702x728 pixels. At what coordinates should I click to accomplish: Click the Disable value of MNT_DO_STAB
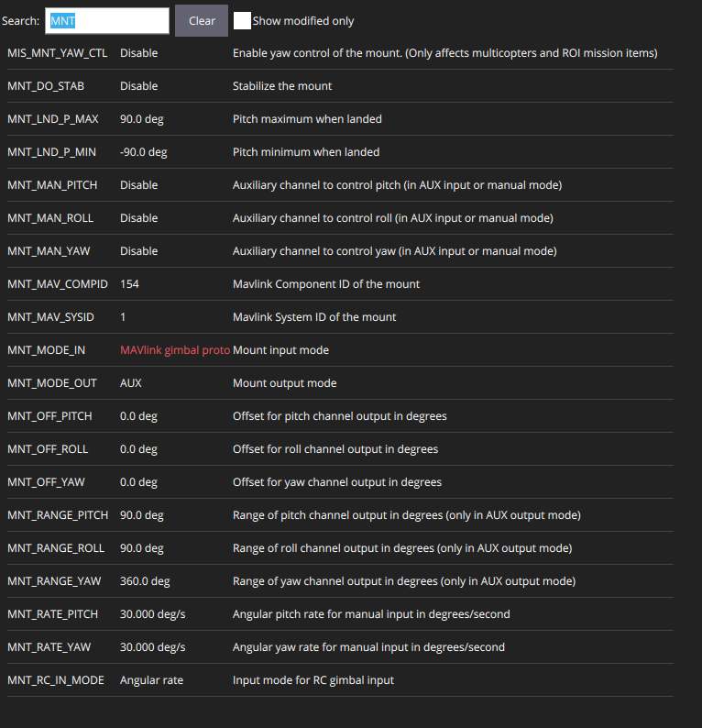coord(138,86)
